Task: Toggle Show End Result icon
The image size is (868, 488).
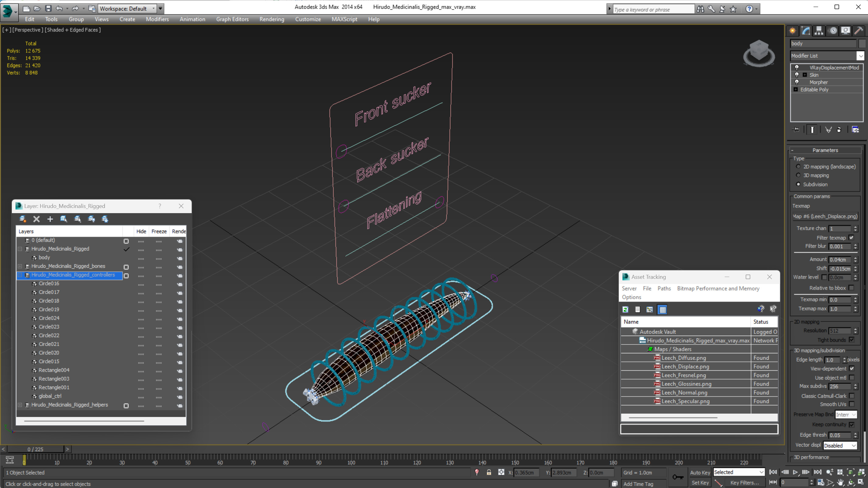Action: tap(812, 130)
